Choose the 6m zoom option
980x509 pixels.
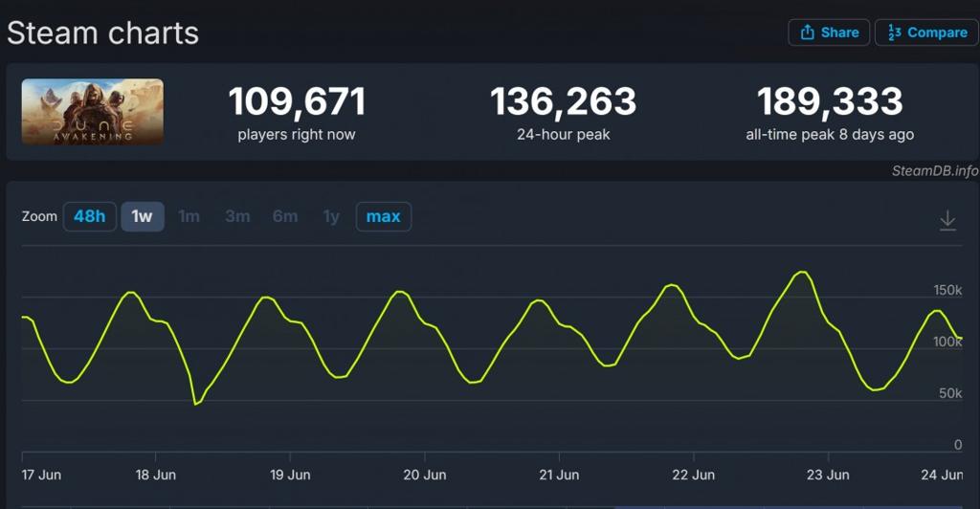tap(285, 217)
